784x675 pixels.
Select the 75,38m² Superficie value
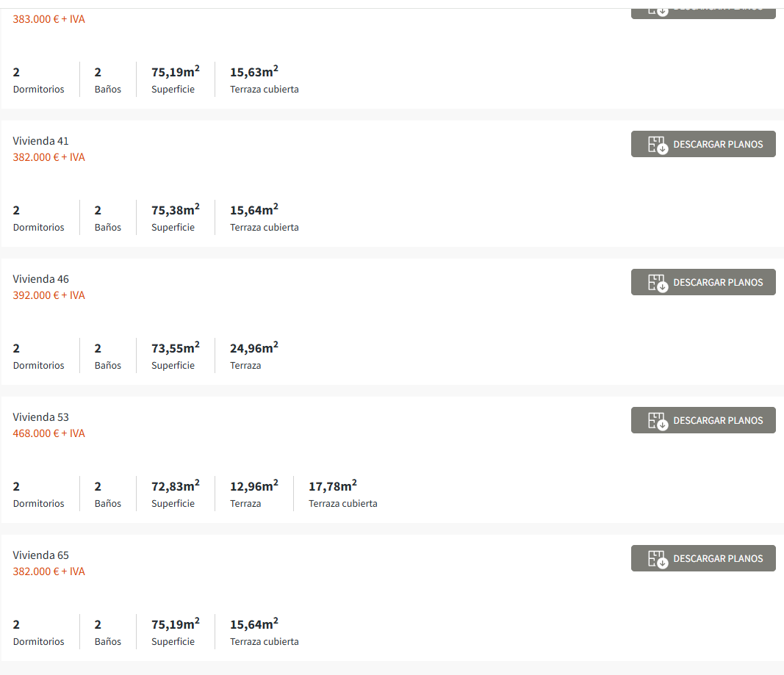[x=175, y=210]
